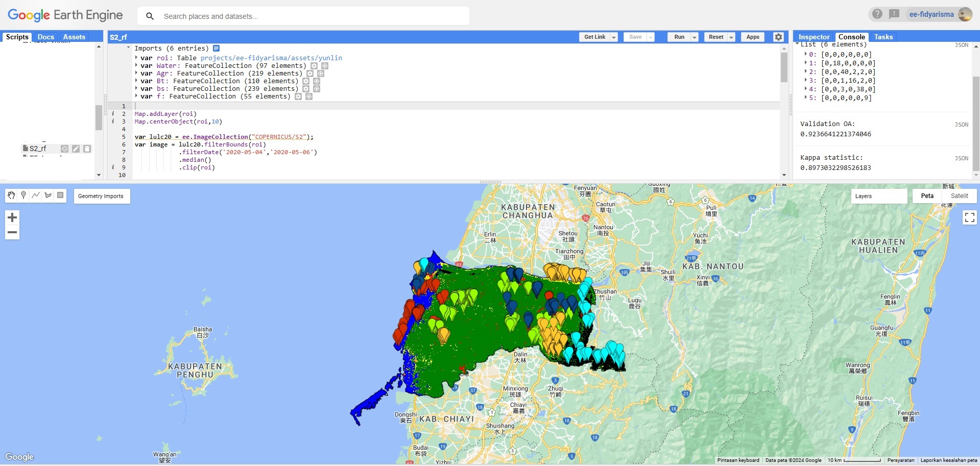Switch map to Satelit view
The image size is (980, 466).
[959, 196]
